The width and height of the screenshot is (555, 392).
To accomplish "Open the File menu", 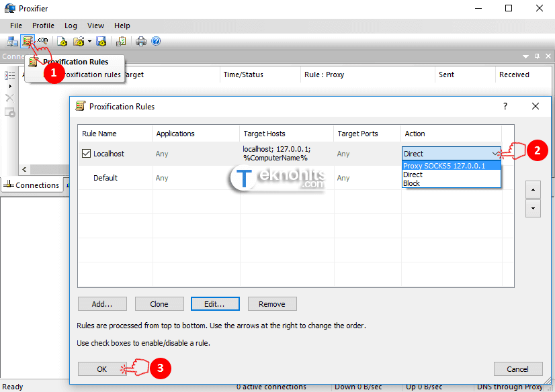I will pyautogui.click(x=16, y=26).
